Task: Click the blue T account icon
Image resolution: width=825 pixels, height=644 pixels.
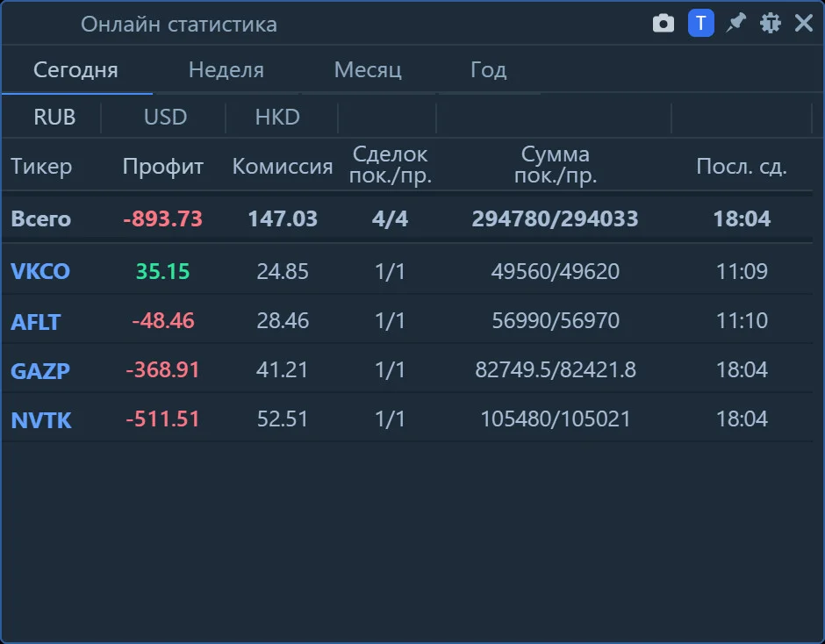Action: coord(701,24)
